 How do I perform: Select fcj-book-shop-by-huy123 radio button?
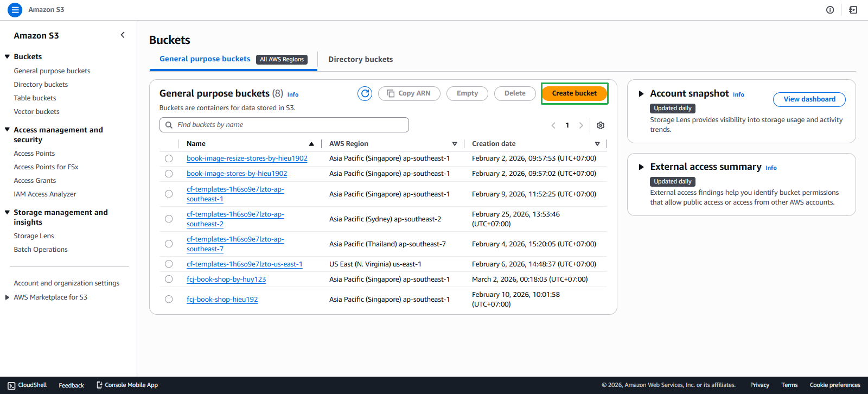click(x=169, y=279)
